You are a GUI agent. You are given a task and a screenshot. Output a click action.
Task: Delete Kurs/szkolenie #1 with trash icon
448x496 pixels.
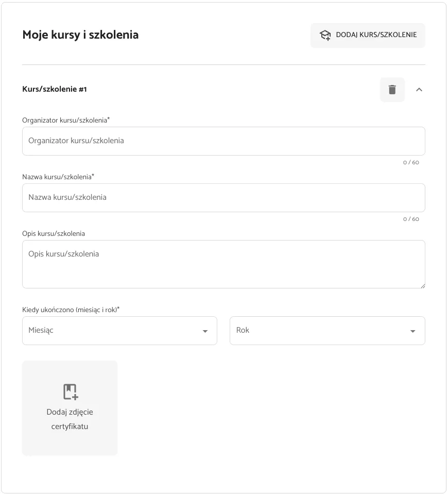point(392,90)
